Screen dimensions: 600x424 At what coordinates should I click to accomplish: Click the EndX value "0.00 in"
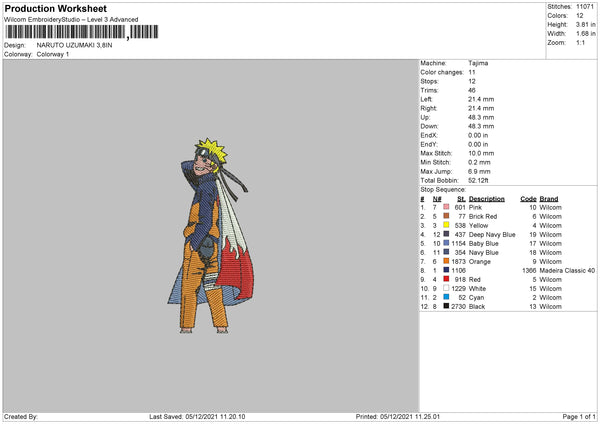478,135
